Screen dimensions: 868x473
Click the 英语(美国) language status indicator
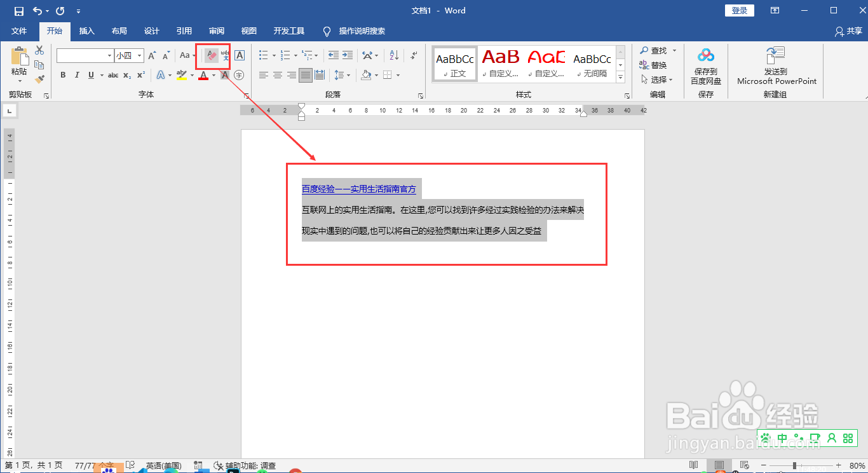(x=163, y=465)
